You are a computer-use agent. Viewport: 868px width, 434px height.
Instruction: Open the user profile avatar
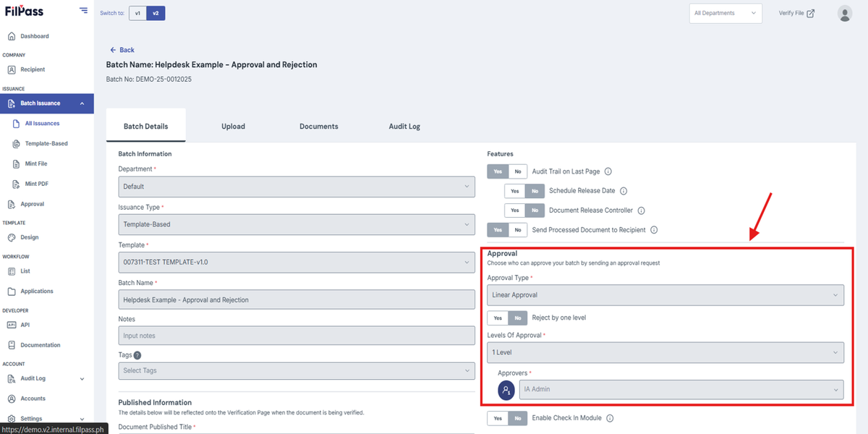pyautogui.click(x=845, y=13)
